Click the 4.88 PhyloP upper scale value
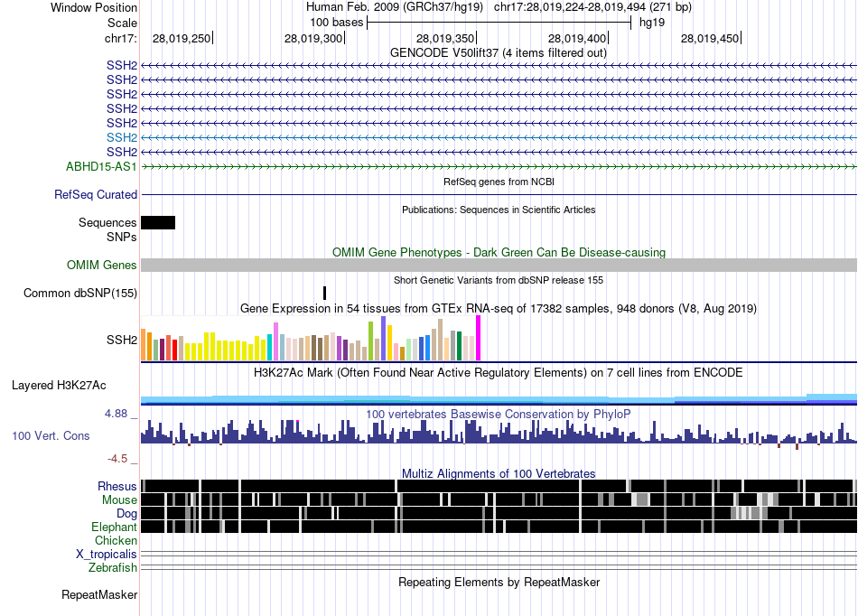 [116, 414]
